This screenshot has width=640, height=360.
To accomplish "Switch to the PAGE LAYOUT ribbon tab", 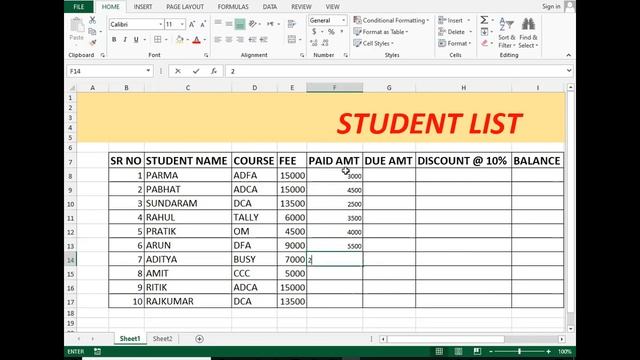I will (185, 7).
